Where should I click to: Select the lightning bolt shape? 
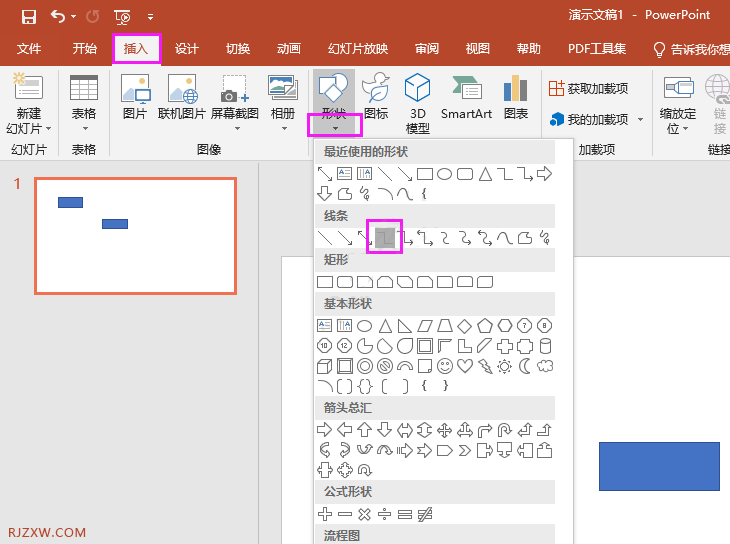485,367
